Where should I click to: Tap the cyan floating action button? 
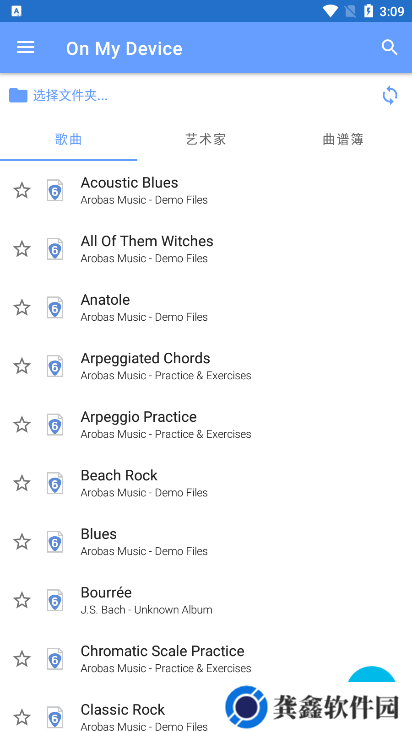pyautogui.click(x=372, y=675)
